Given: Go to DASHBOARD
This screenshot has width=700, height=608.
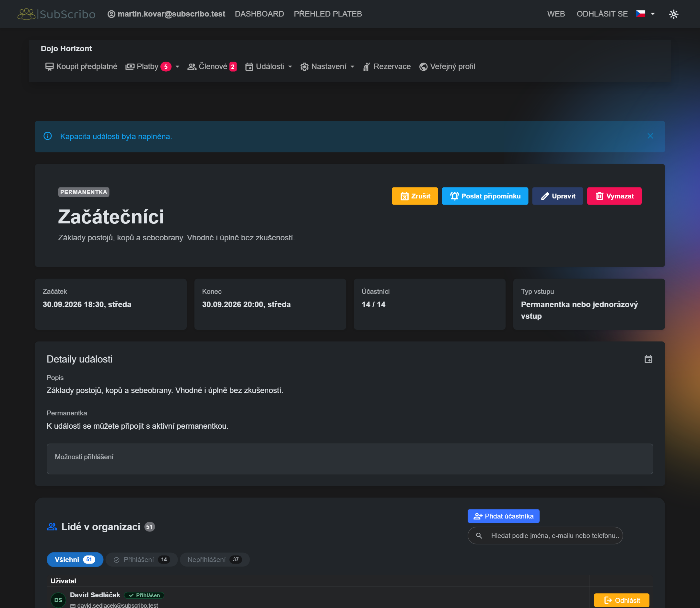Looking at the screenshot, I should 260,14.
